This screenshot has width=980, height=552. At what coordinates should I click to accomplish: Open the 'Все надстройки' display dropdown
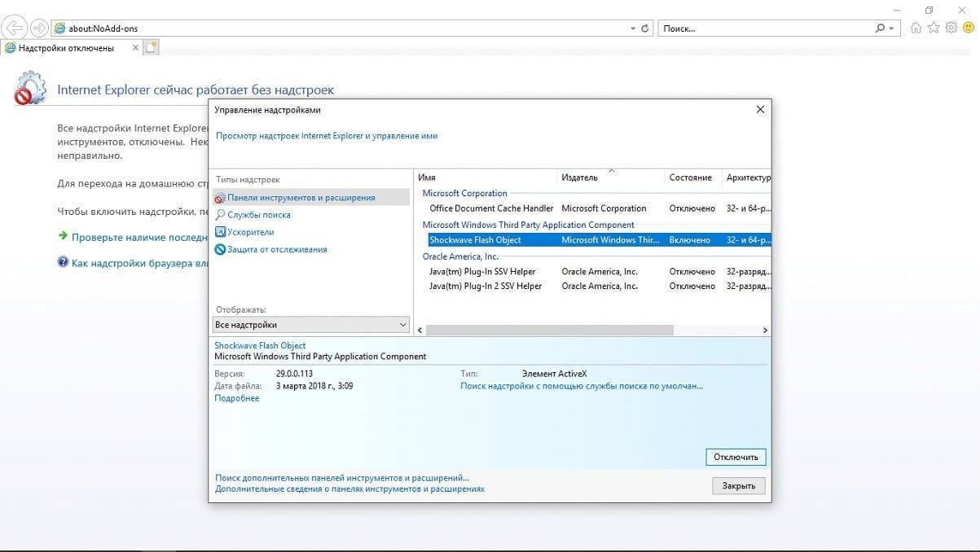[310, 325]
